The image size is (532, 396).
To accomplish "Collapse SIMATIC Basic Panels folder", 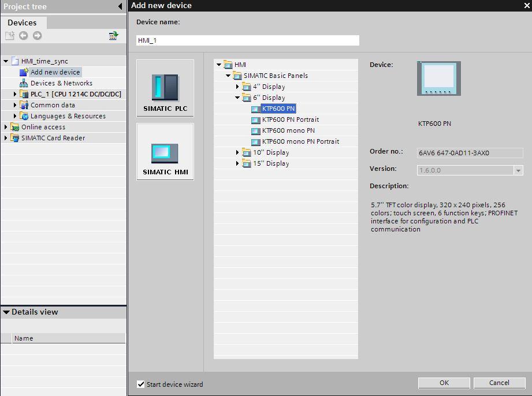I will coord(228,76).
